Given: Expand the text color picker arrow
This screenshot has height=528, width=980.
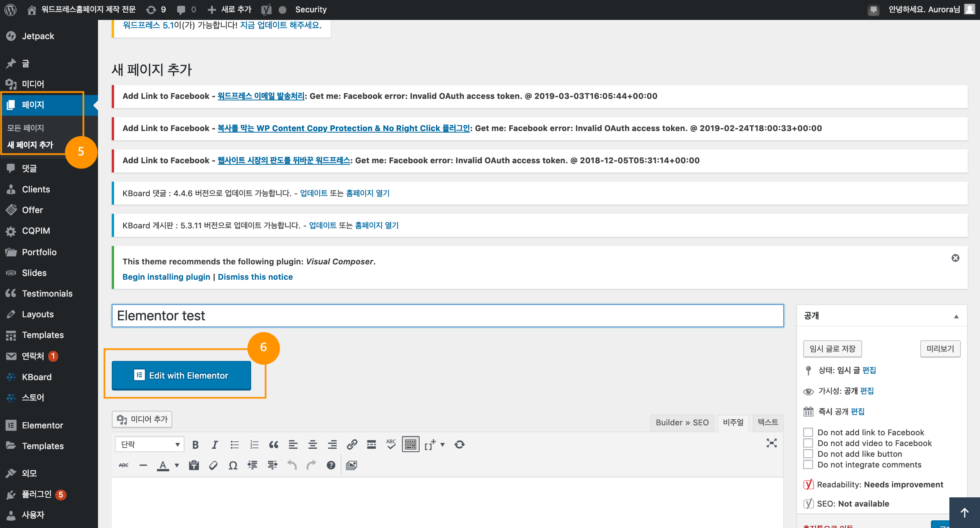Looking at the screenshot, I should (177, 465).
